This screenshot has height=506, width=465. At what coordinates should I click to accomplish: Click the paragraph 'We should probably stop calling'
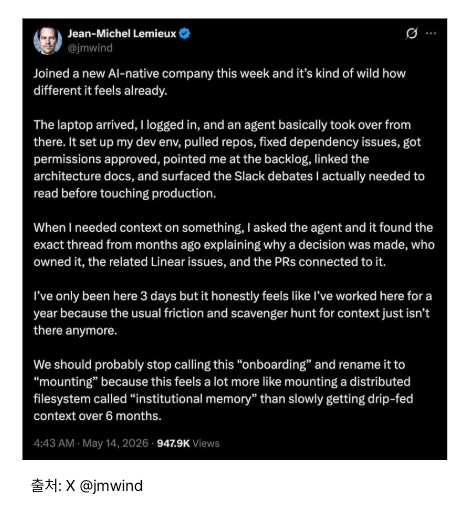[x=223, y=390]
